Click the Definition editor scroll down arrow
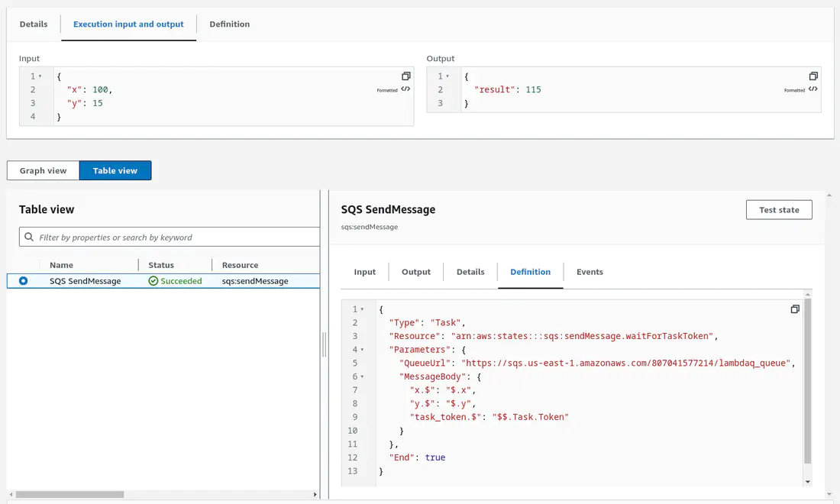 (x=808, y=482)
